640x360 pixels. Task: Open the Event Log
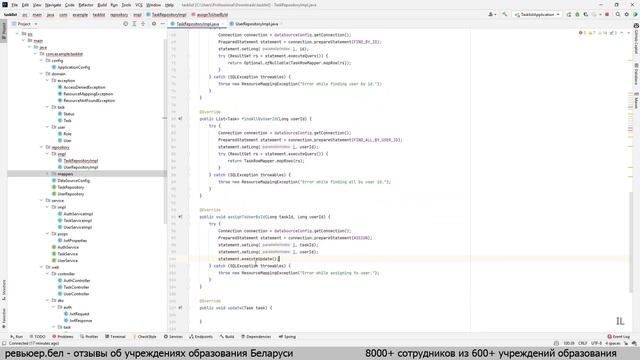point(619,337)
